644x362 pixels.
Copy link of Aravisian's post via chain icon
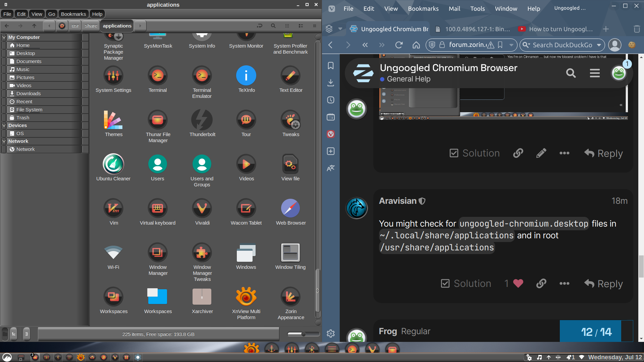[x=541, y=284]
